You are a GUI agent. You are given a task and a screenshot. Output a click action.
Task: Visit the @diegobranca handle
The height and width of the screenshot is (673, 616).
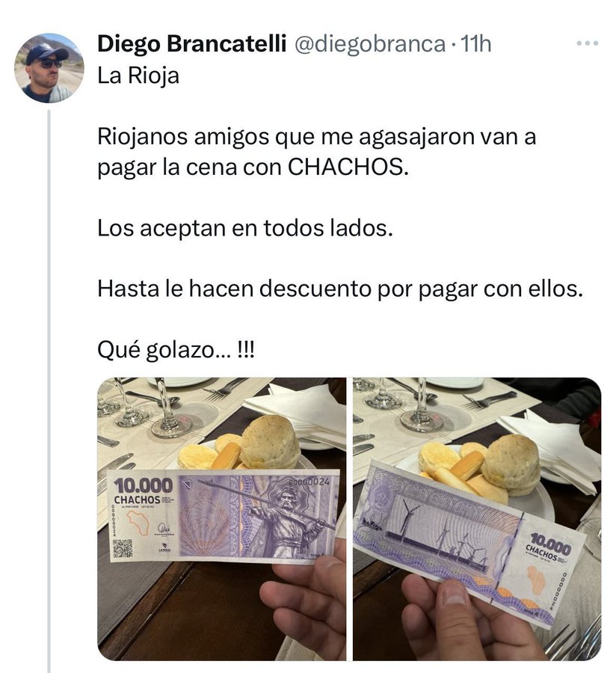pos(369,44)
